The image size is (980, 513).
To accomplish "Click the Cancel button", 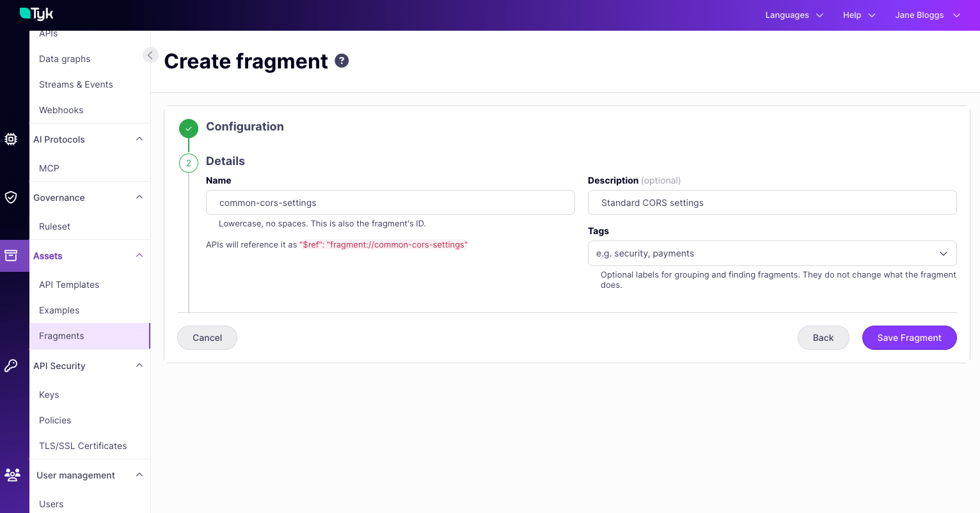I will [207, 338].
